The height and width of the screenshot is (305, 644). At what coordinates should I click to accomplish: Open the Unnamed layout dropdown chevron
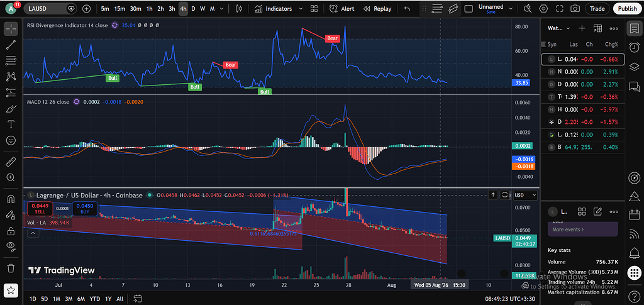coord(511,9)
